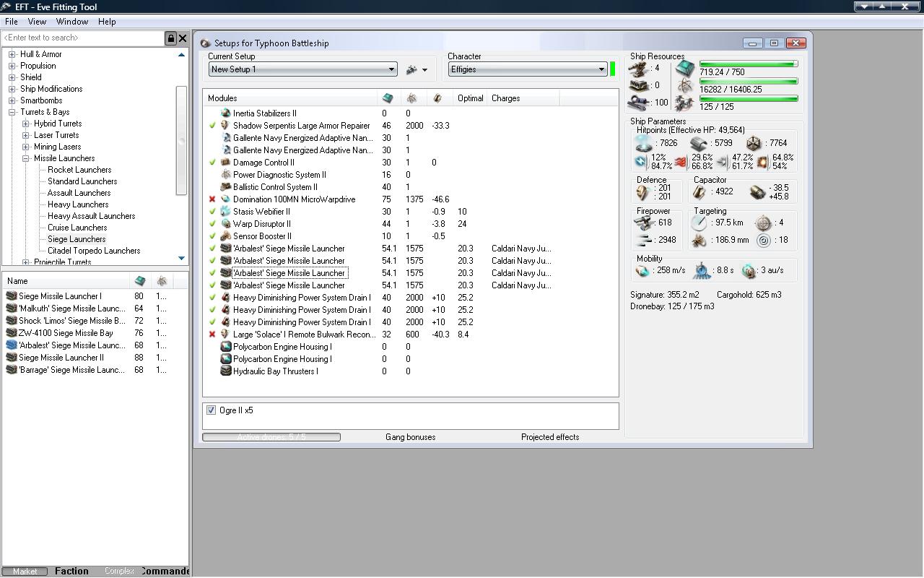Open the Help menu
Image resolution: width=924 pixels, height=578 pixels.
[107, 22]
